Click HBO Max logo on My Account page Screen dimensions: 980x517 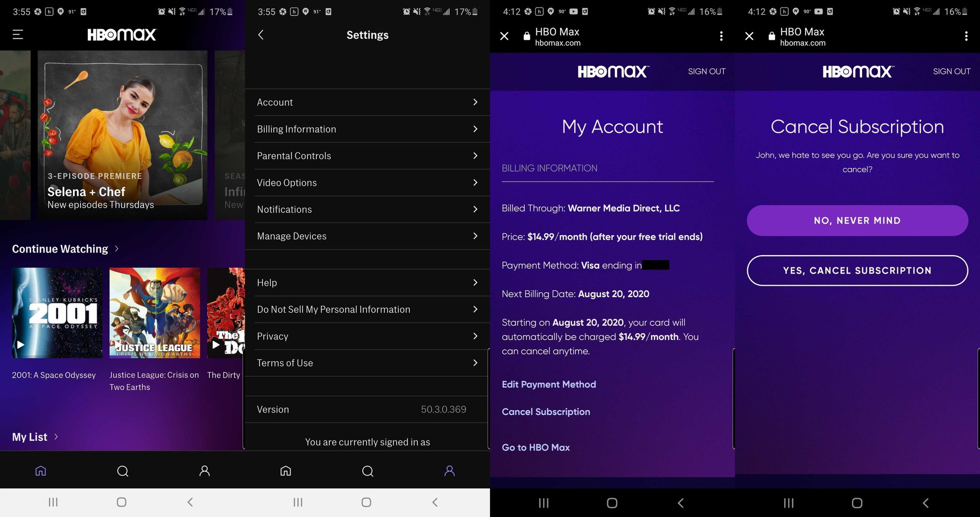[x=613, y=71]
